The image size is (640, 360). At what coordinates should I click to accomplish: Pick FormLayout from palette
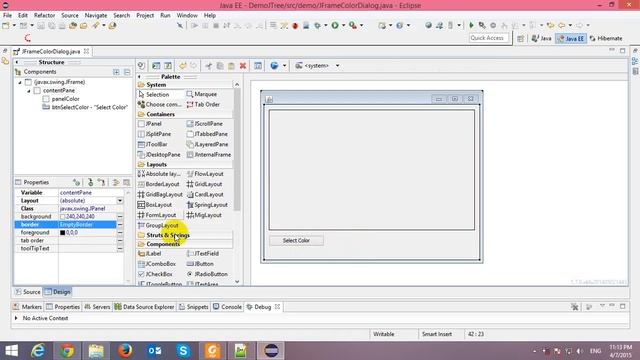coord(157,215)
